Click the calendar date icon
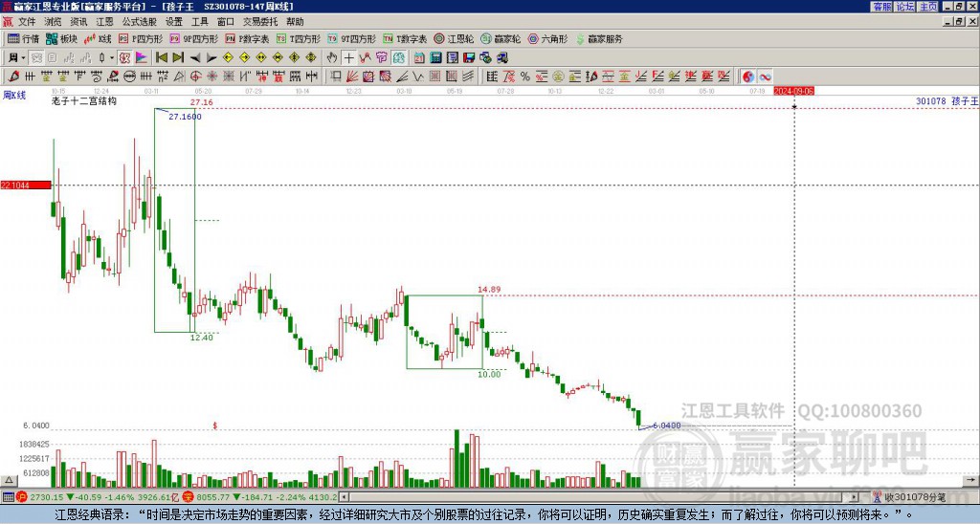The width and height of the screenshot is (980, 524). [419, 58]
